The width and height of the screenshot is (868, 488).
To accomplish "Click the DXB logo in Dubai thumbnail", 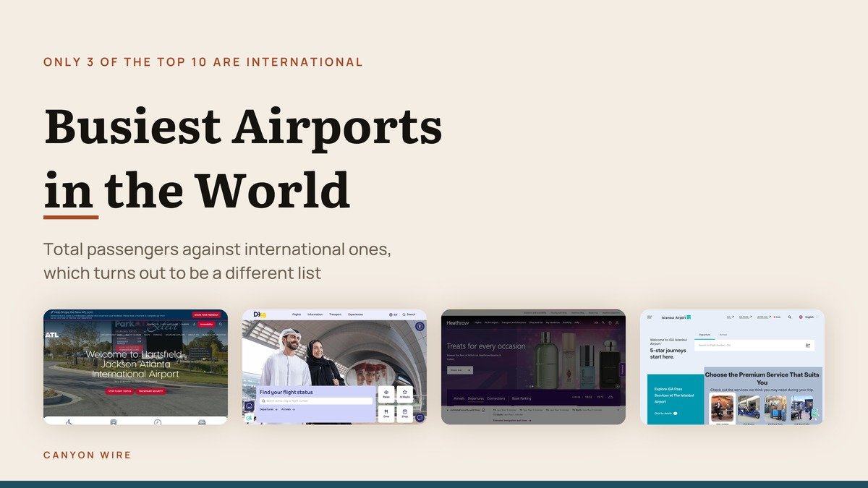I will pyautogui.click(x=260, y=314).
